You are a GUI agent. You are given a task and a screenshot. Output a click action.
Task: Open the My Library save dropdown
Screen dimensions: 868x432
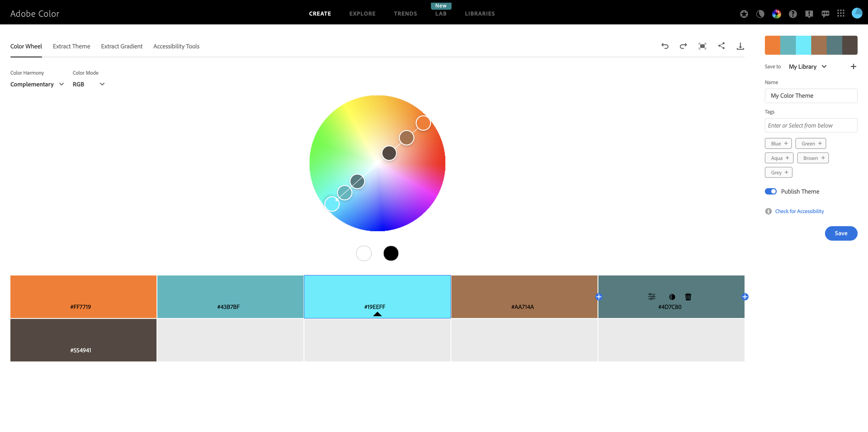808,67
